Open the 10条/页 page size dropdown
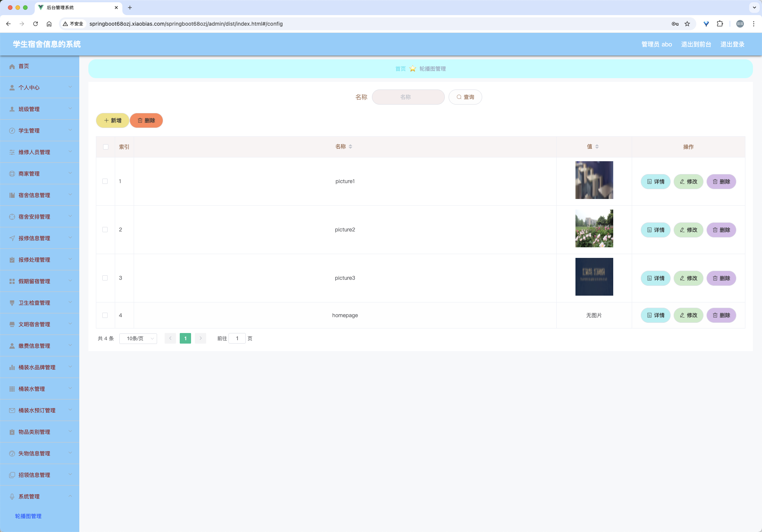Image resolution: width=762 pixels, height=532 pixels. [138, 339]
